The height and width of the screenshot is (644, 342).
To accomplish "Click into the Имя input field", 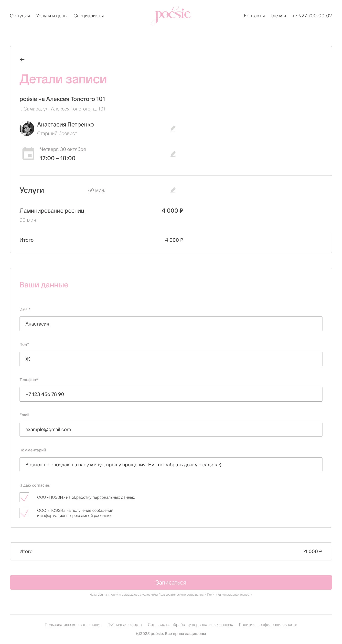I will pyautogui.click(x=171, y=324).
